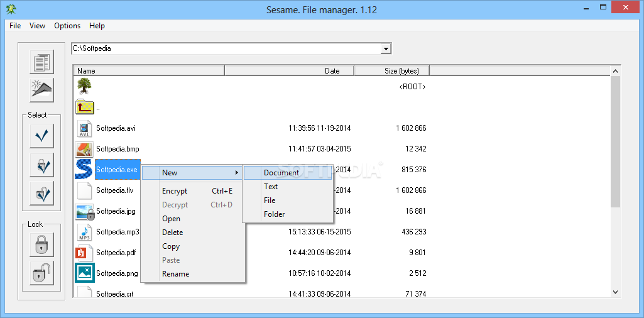Open the Options menu

[67, 26]
